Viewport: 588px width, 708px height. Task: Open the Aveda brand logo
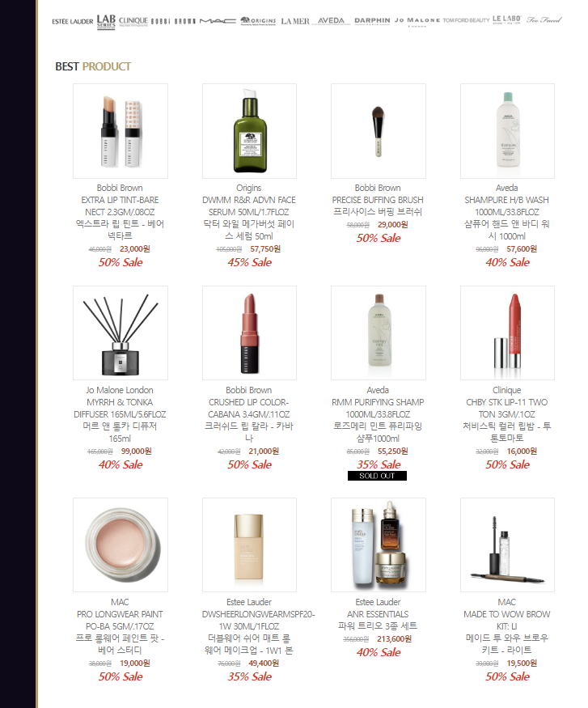click(x=332, y=21)
